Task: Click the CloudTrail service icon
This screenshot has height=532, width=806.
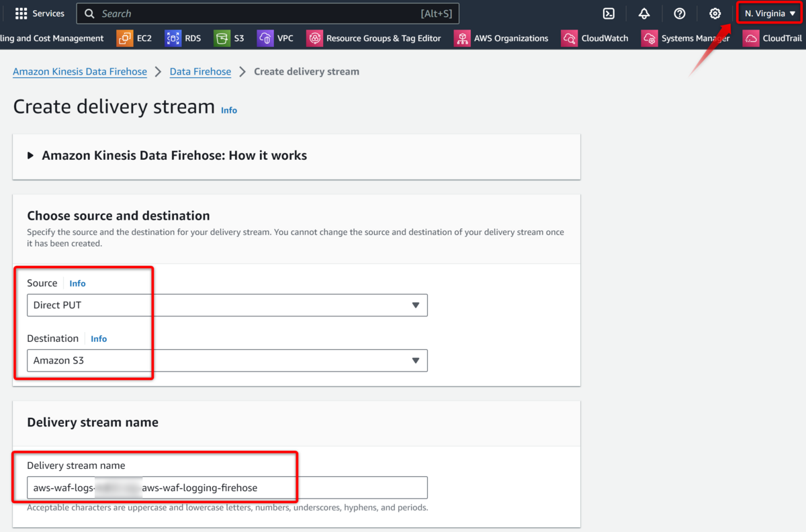Action: pos(751,38)
